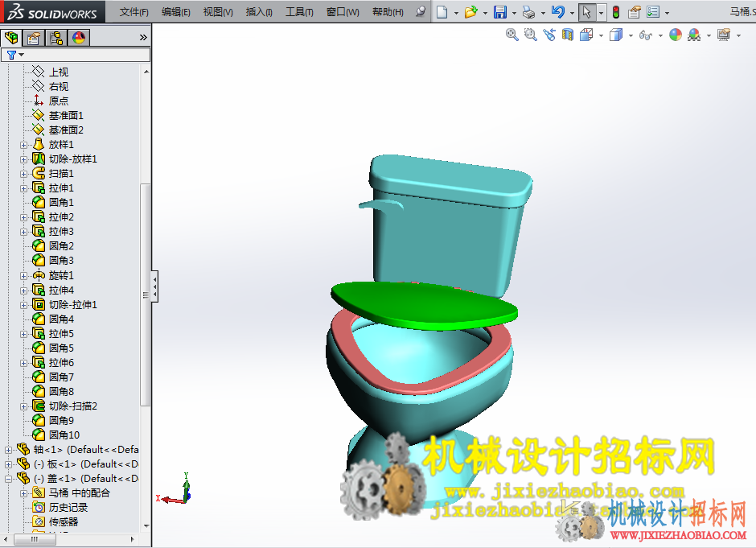The image size is (756, 548).
Task: Expand the Undo dropdown arrow
Action: pos(573,13)
